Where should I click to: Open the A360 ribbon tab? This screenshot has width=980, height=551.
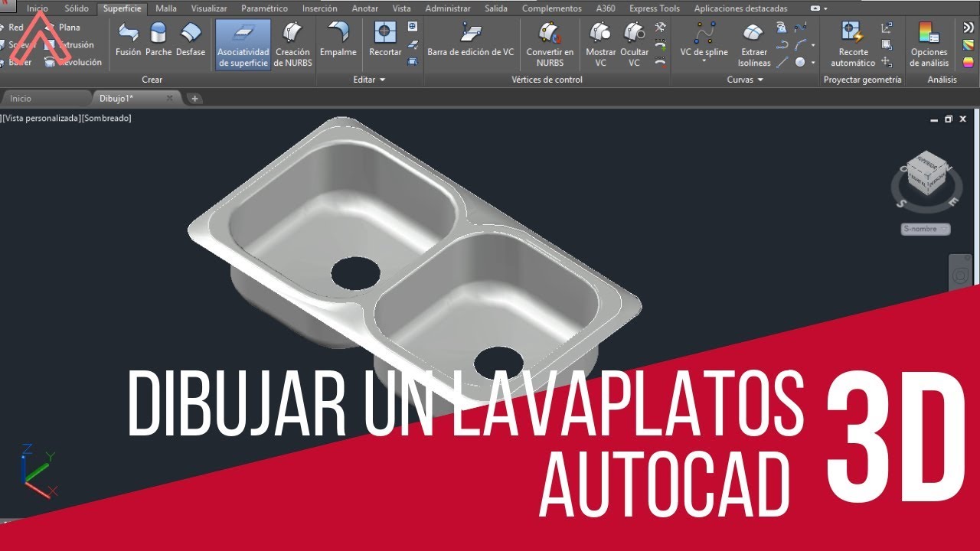(x=606, y=8)
